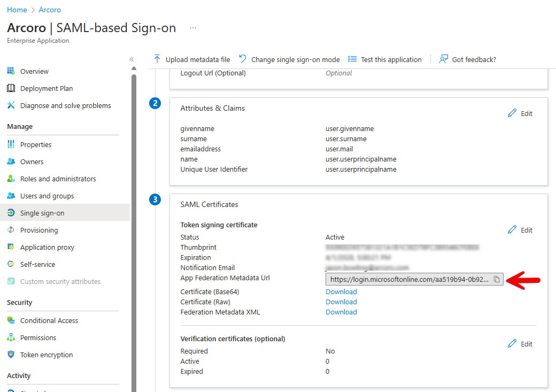The width and height of the screenshot is (556, 392).
Task: Open the more options ellipsis by title
Action: tap(193, 28)
